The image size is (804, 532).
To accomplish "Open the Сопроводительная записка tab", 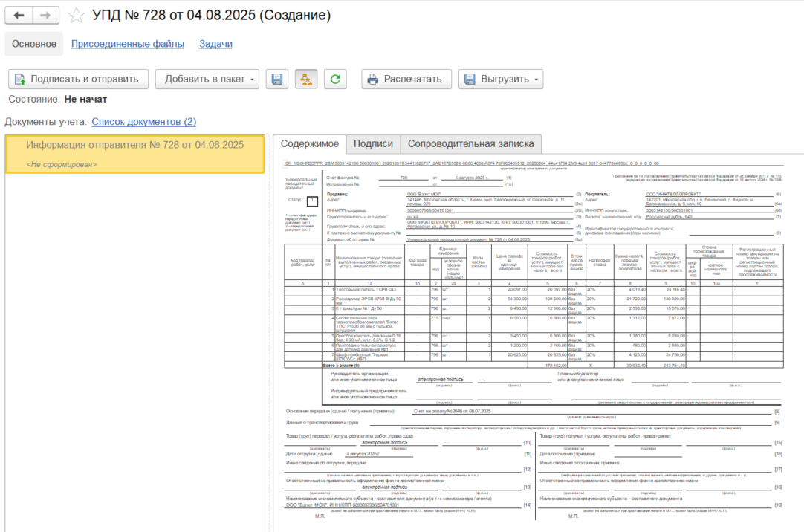I will [470, 144].
